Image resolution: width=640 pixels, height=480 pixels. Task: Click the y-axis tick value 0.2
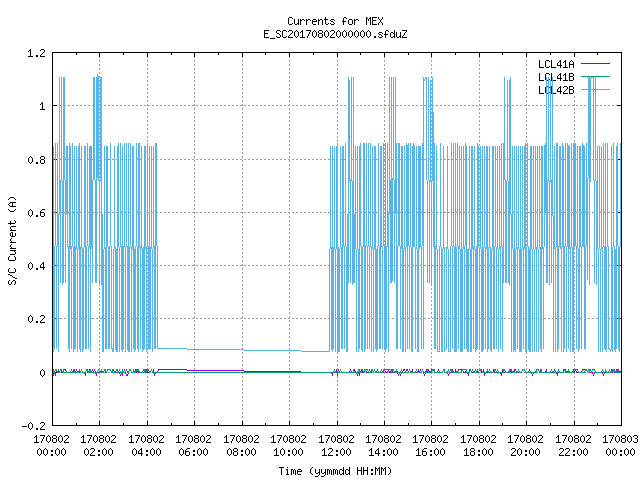(36, 319)
